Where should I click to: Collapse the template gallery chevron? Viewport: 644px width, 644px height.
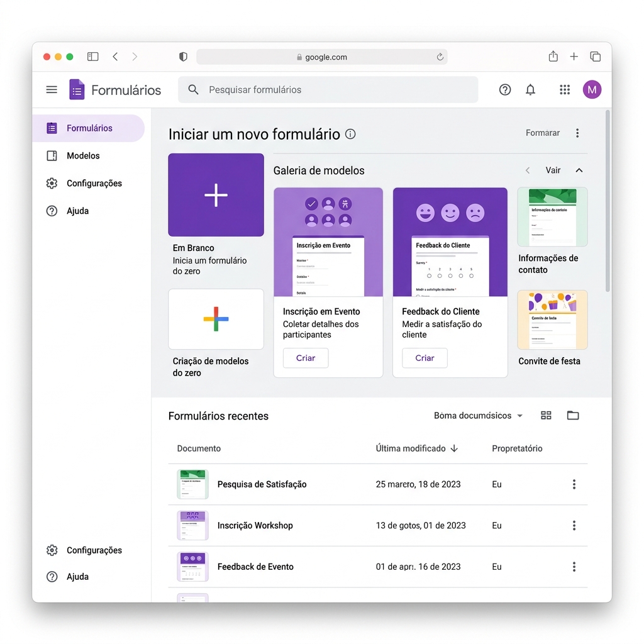(579, 170)
